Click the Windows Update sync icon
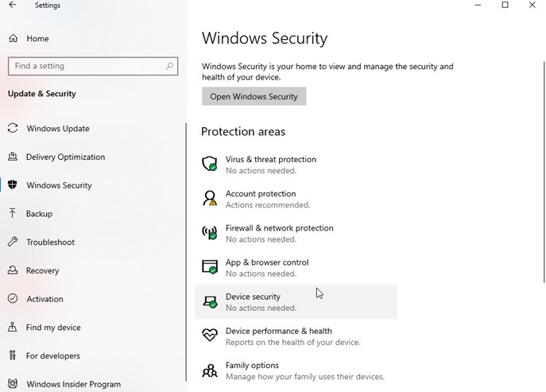 pyautogui.click(x=13, y=128)
